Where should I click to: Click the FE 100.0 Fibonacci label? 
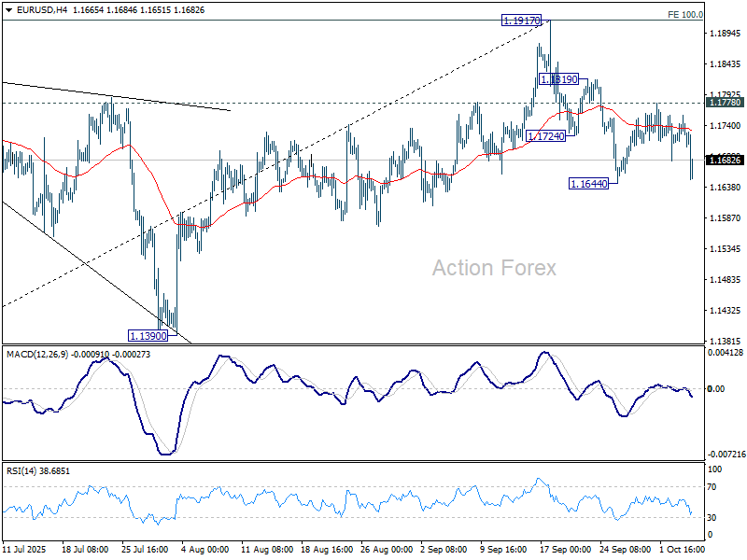[685, 15]
